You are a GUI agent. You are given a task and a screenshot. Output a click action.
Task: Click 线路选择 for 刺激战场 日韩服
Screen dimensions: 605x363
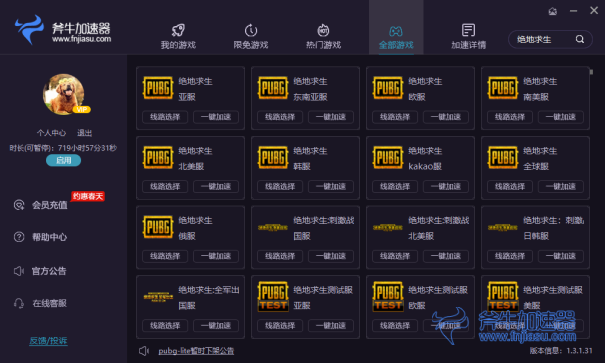tap(510, 256)
